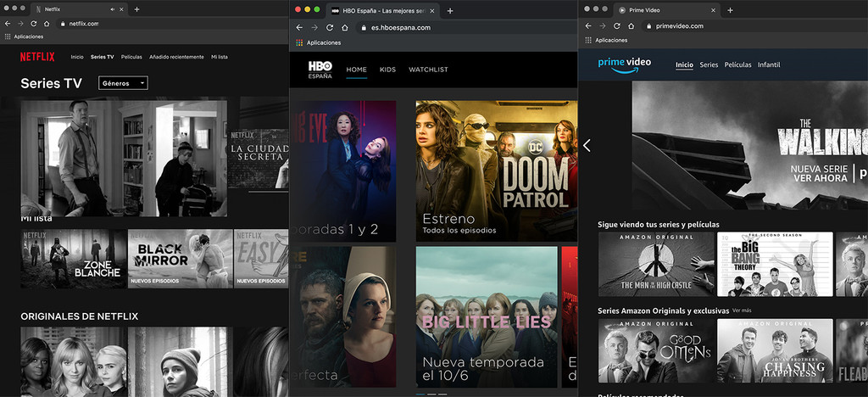Open Zone Blanche thumbnail on Netflix
The width and height of the screenshot is (868, 397).
click(x=74, y=259)
